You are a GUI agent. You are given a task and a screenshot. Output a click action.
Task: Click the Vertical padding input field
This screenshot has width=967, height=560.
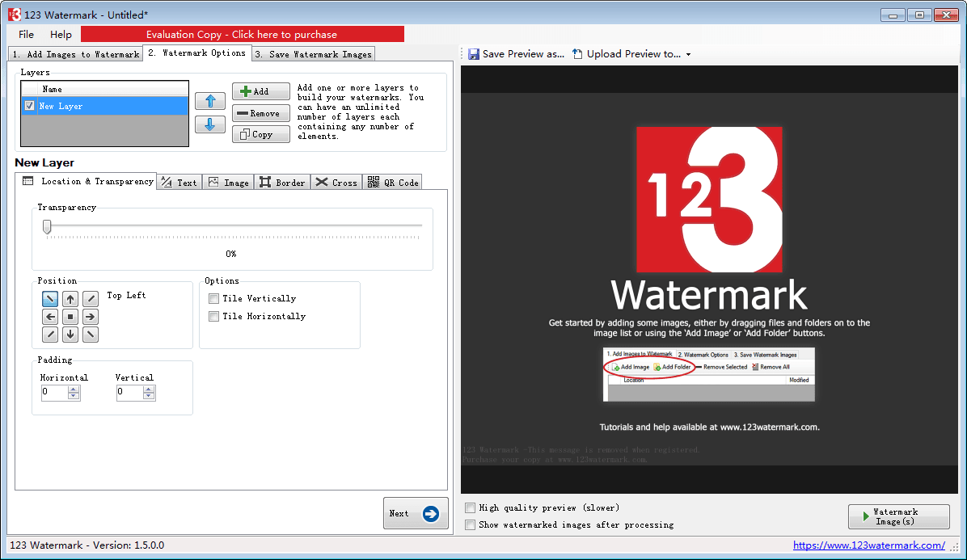129,392
